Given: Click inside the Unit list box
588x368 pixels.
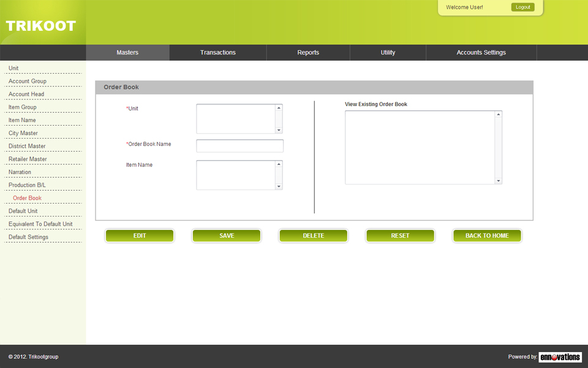Looking at the screenshot, I should 236,118.
